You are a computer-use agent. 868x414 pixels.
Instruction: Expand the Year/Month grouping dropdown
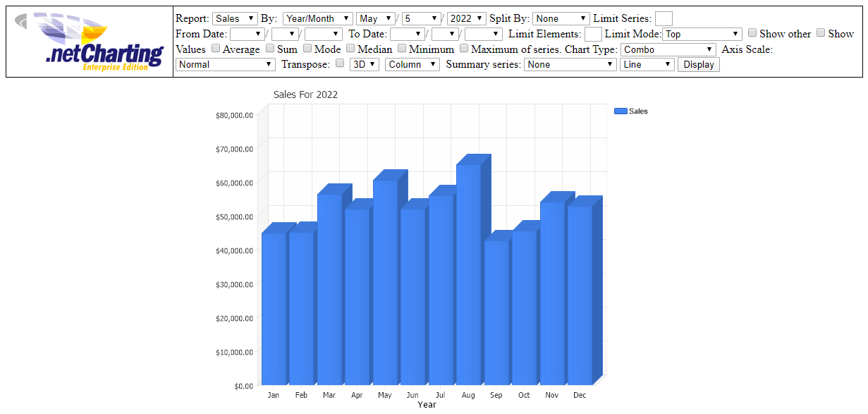point(317,19)
